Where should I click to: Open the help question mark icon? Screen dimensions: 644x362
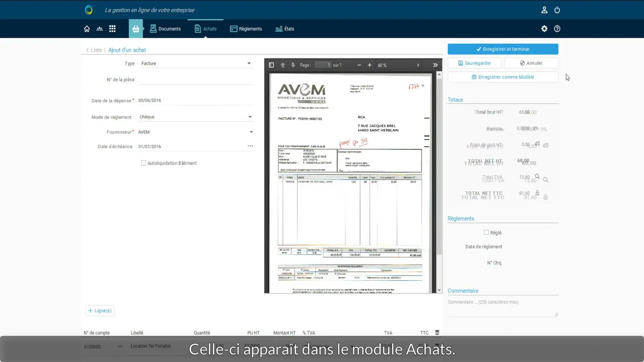point(557,29)
